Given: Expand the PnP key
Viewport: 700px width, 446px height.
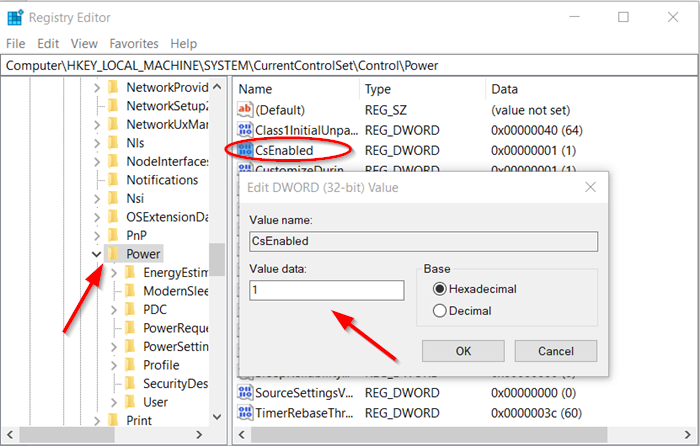Looking at the screenshot, I should coord(97,236).
